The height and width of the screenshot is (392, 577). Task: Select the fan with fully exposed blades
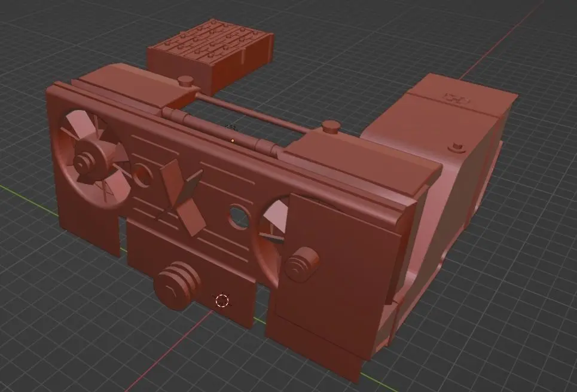click(x=95, y=160)
